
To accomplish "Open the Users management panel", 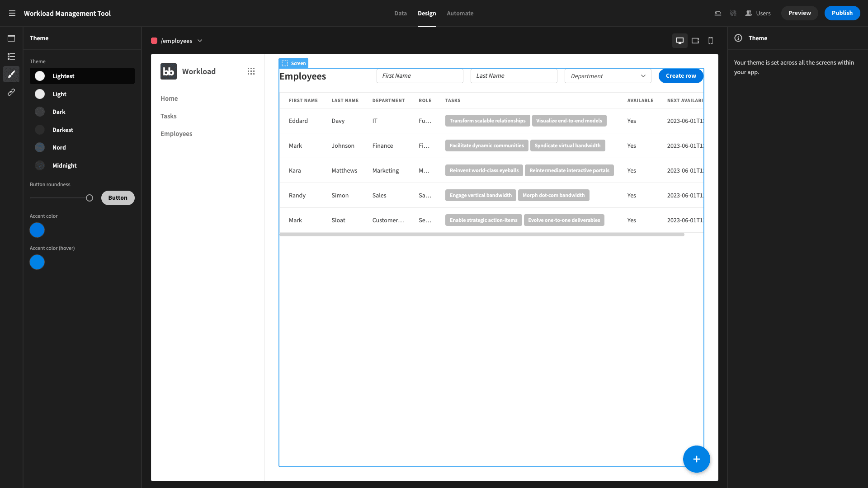I will pyautogui.click(x=758, y=13).
